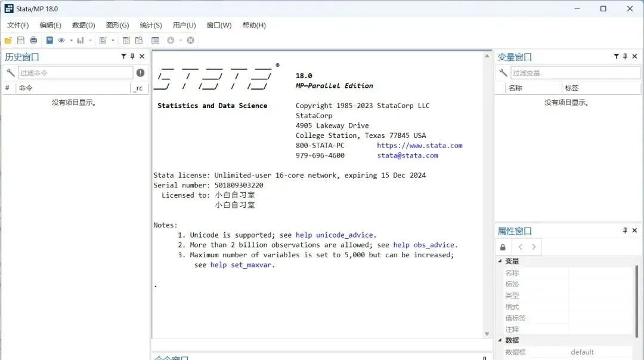
Task: Open the Do-file Editor dropdown arrow
Action: coord(113,41)
